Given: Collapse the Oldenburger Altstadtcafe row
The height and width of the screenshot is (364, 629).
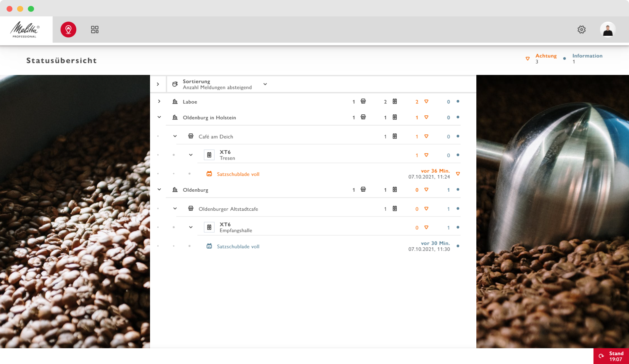Looking at the screenshot, I should click(175, 208).
